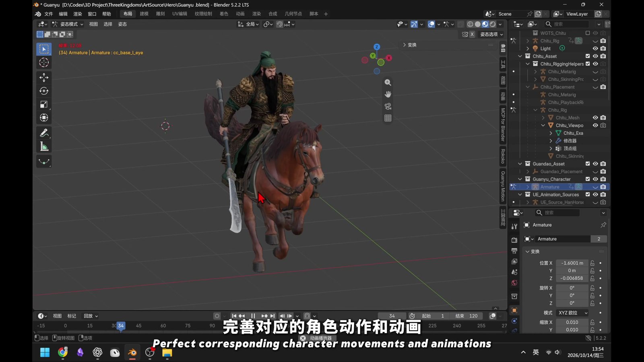
Task: Open the Render properties tab icon
Action: tap(514, 240)
